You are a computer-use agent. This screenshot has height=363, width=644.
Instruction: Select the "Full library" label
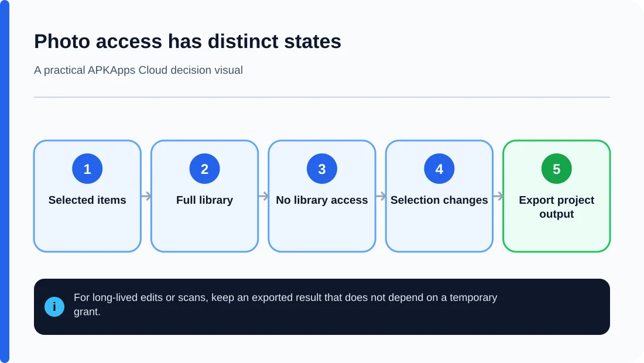point(204,200)
